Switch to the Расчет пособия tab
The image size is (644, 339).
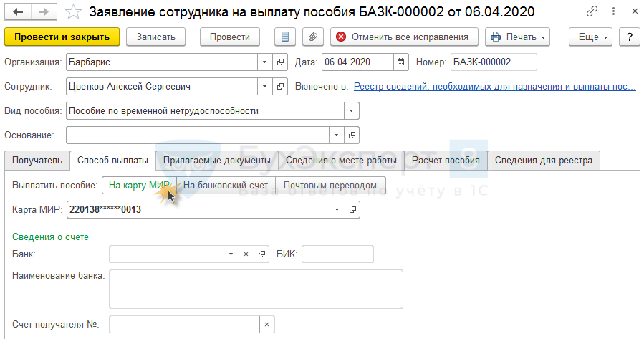click(446, 161)
